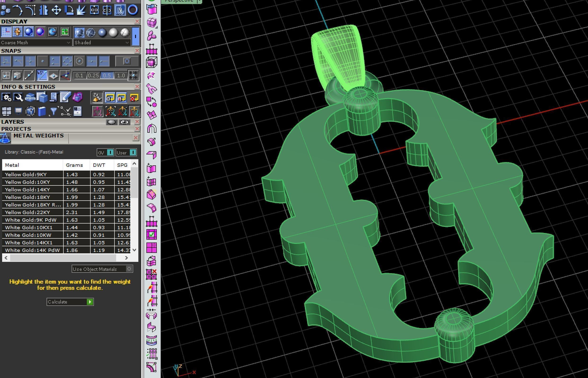The height and width of the screenshot is (378, 588).
Task: Toggle the Point snap
Action: pyautogui.click(x=42, y=61)
